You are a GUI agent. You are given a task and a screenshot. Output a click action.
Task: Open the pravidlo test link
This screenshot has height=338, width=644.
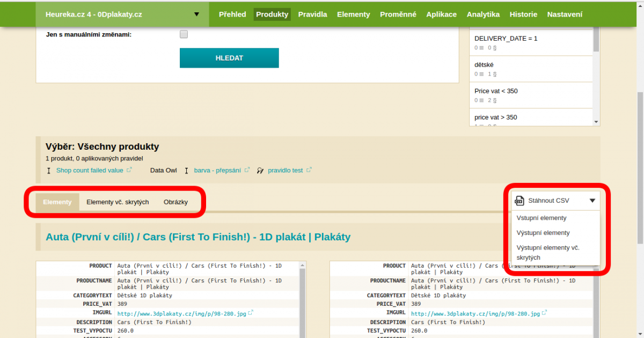tap(286, 170)
